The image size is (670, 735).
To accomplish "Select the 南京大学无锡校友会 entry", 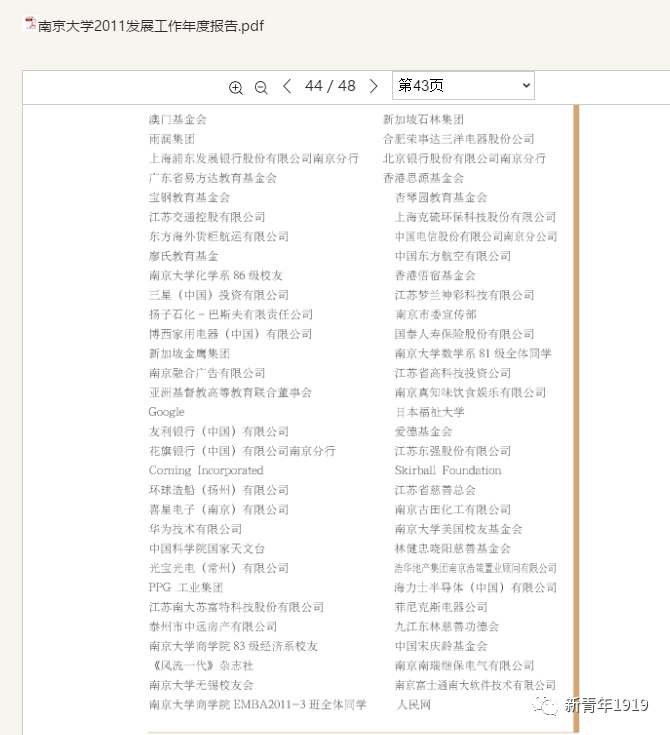I will pos(201,685).
